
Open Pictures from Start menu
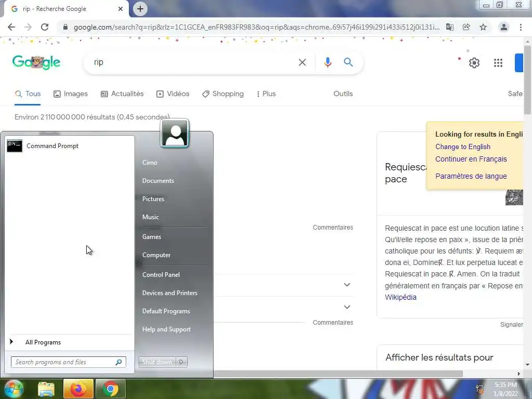[153, 199]
